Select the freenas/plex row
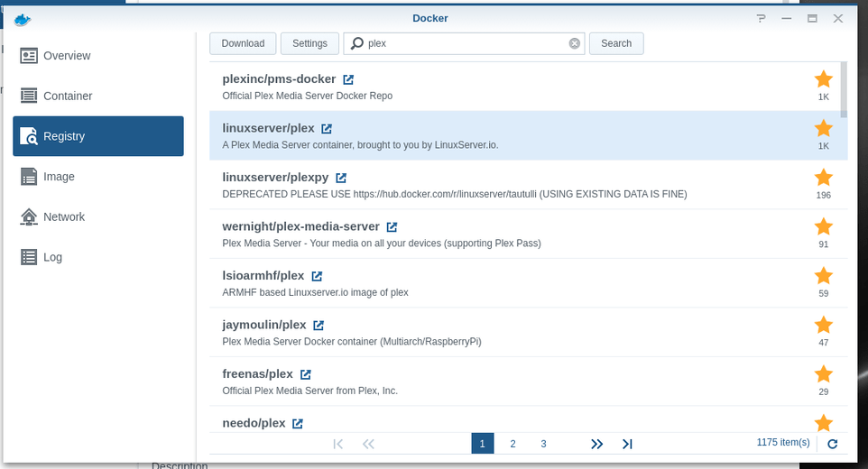The height and width of the screenshot is (469, 868). (x=528, y=382)
